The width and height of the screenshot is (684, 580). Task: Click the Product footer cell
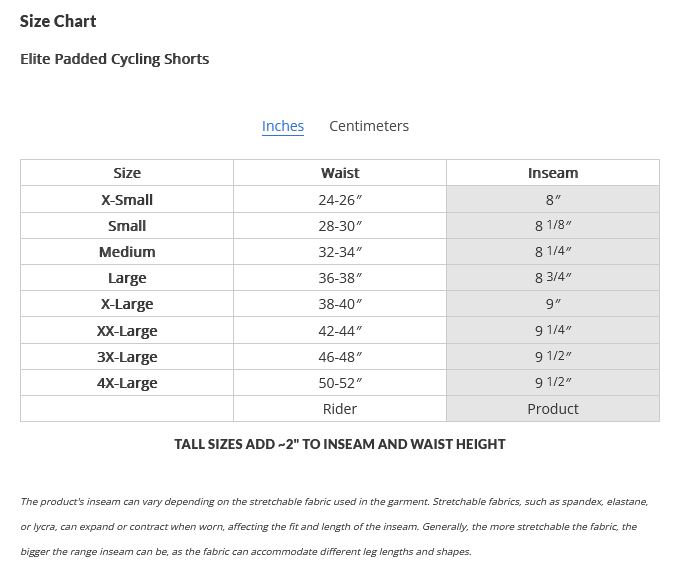553,409
